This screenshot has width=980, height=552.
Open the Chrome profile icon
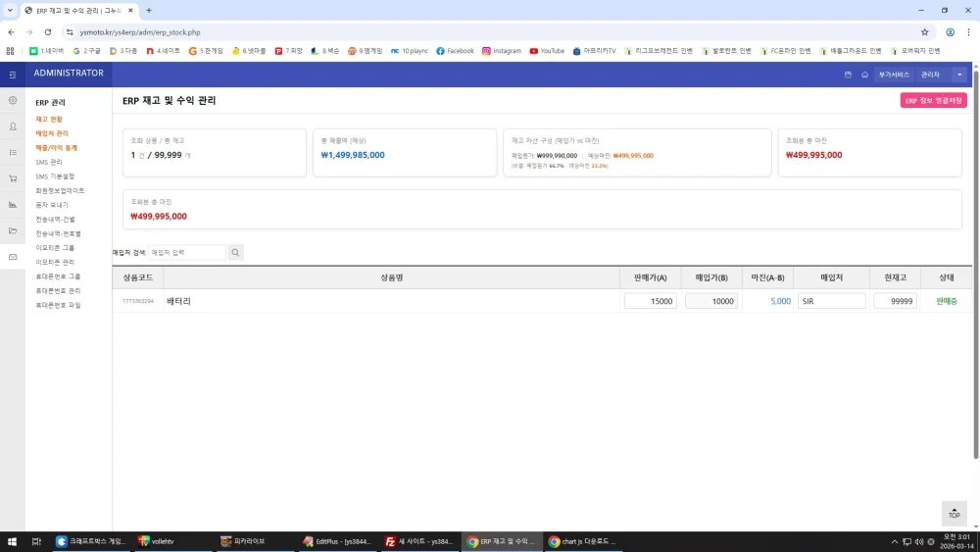pyautogui.click(x=950, y=32)
